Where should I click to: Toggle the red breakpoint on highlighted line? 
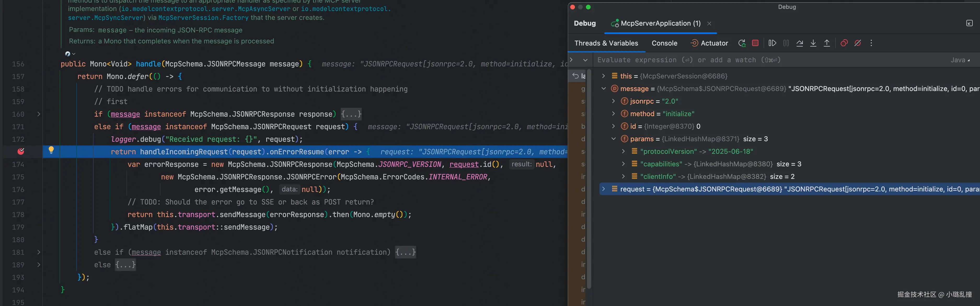click(21, 151)
